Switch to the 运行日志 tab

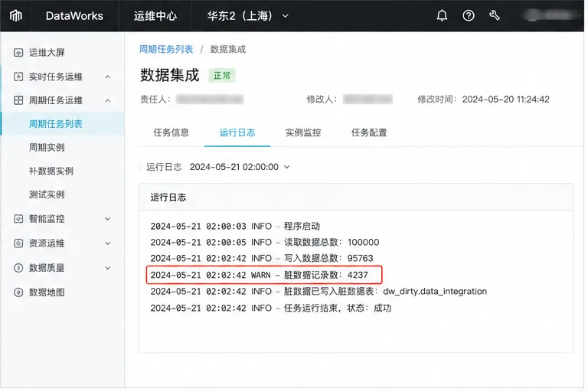point(237,132)
